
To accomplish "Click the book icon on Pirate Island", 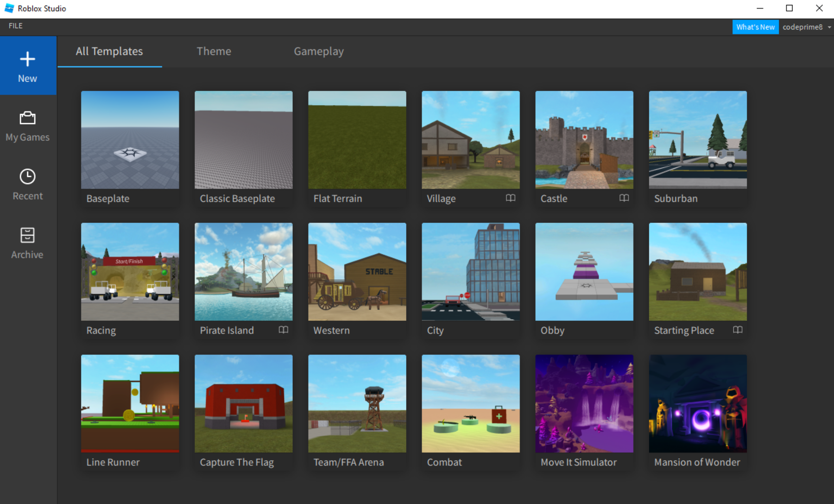I will (283, 330).
